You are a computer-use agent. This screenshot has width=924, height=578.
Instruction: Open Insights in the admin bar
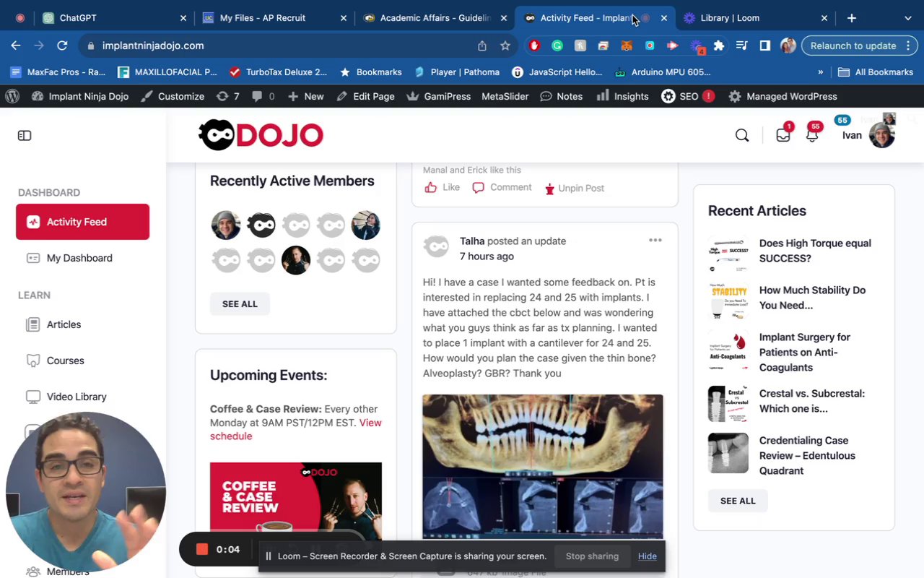click(622, 96)
